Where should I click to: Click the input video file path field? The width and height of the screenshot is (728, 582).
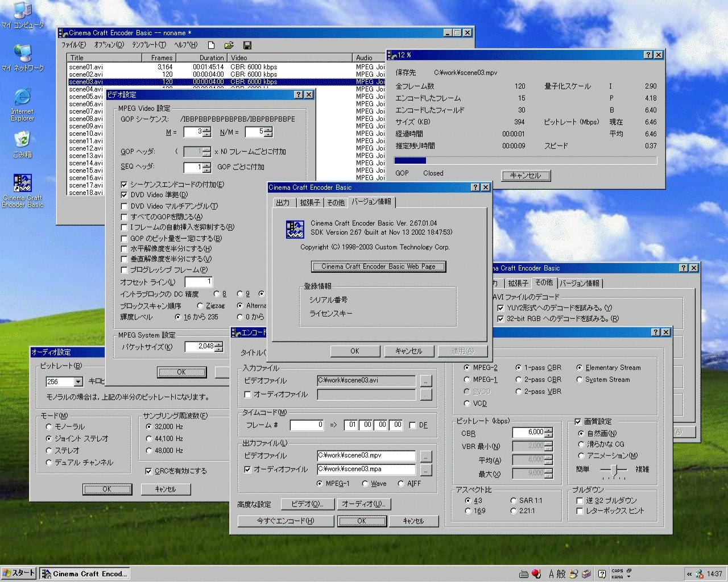click(x=366, y=381)
